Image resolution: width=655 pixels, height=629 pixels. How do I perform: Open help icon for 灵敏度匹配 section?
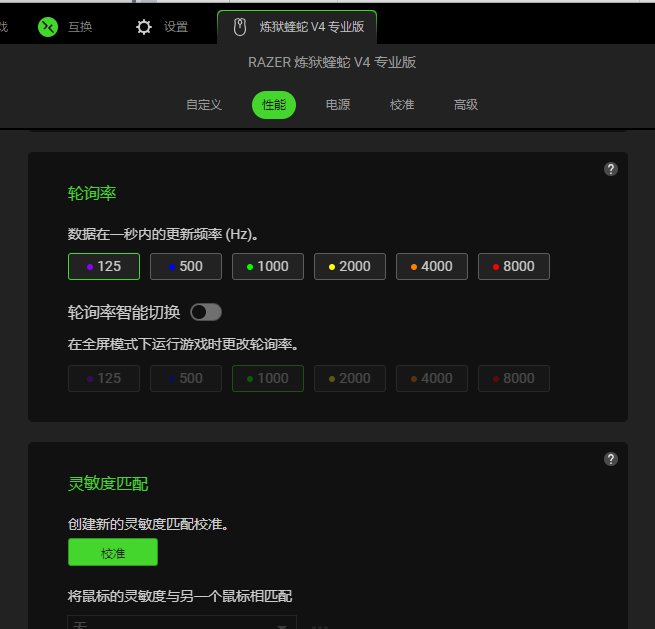coord(611,459)
